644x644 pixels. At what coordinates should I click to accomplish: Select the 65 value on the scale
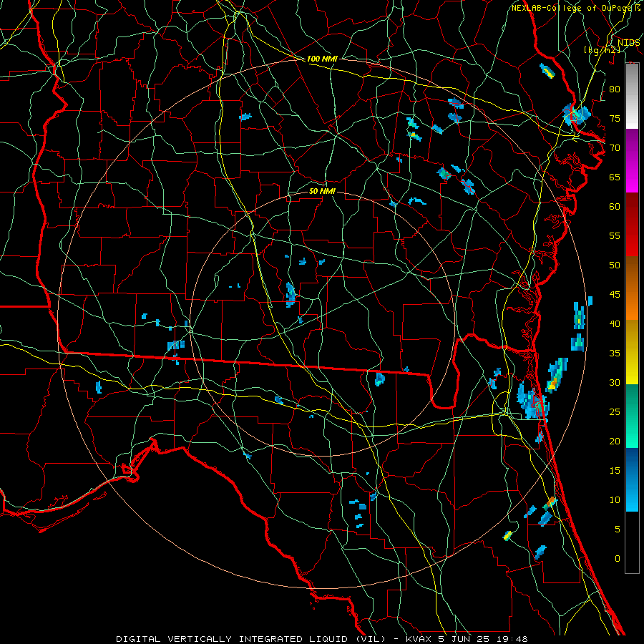point(615,177)
